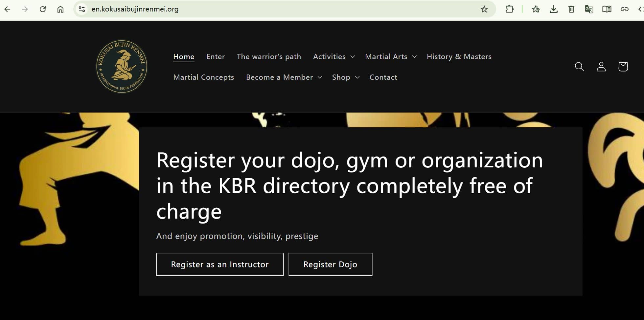
Task: Open the History & Masters page
Action: [x=459, y=56]
